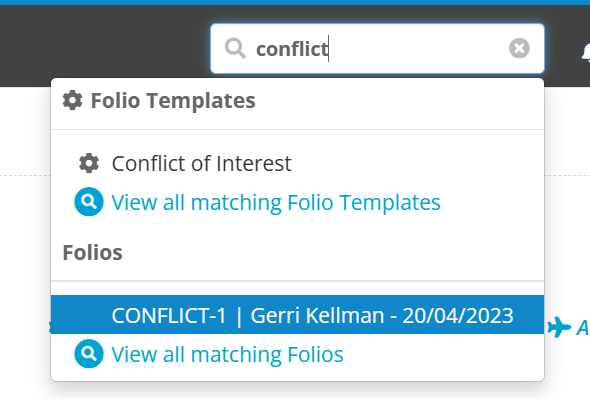Click the Folio Templates section heading
This screenshot has width=590, height=399.
[173, 101]
